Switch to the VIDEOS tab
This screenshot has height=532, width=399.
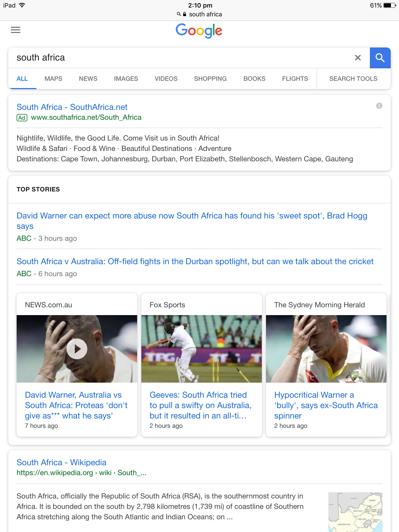(166, 79)
